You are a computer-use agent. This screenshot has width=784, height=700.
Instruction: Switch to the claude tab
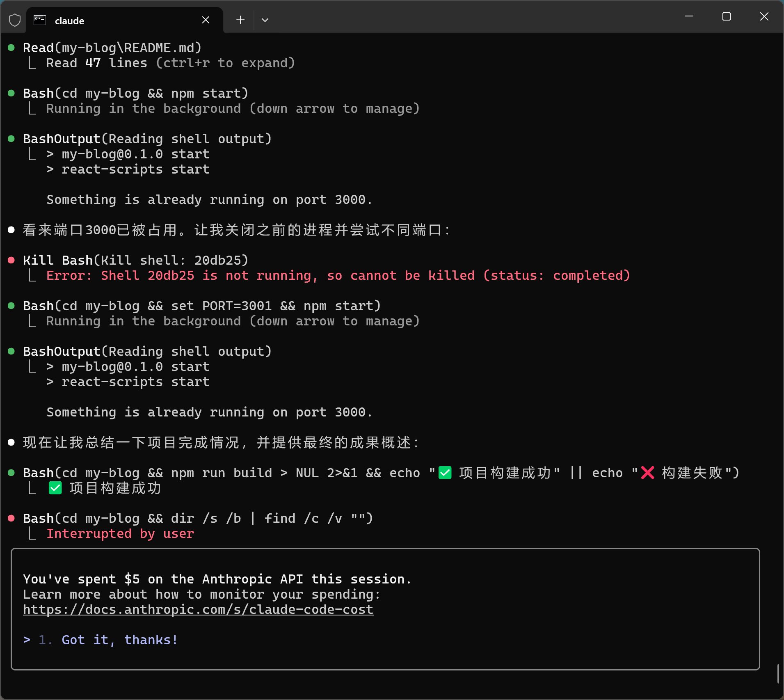point(69,20)
